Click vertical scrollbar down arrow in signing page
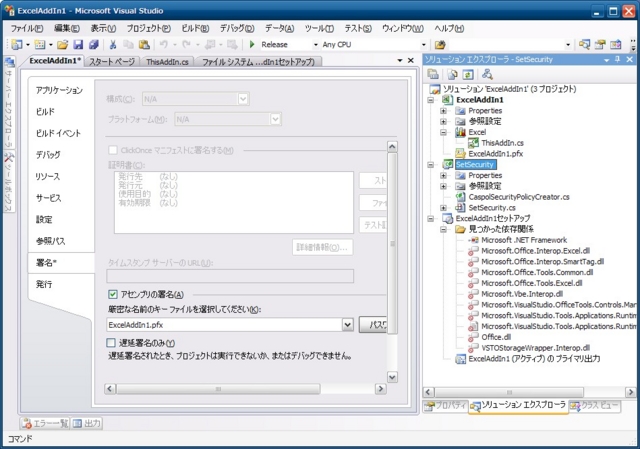Viewport: 640px width, 449px height. click(x=392, y=377)
